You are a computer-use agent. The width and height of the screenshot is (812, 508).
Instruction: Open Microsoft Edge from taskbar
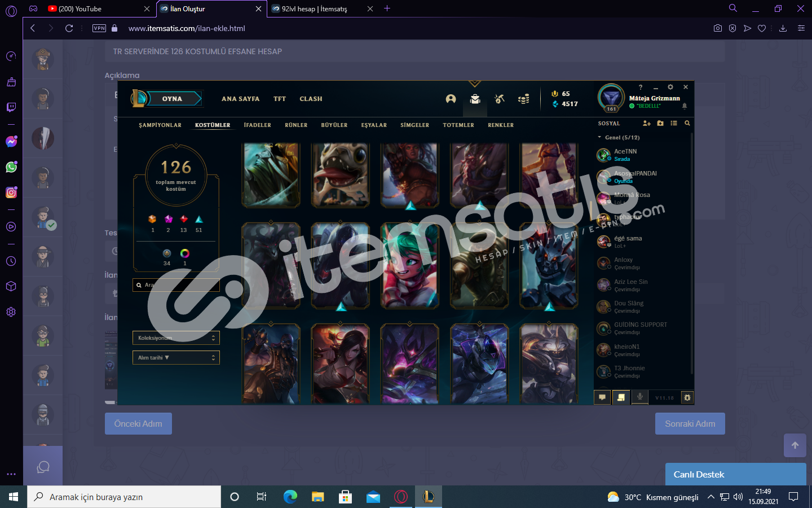(290, 497)
